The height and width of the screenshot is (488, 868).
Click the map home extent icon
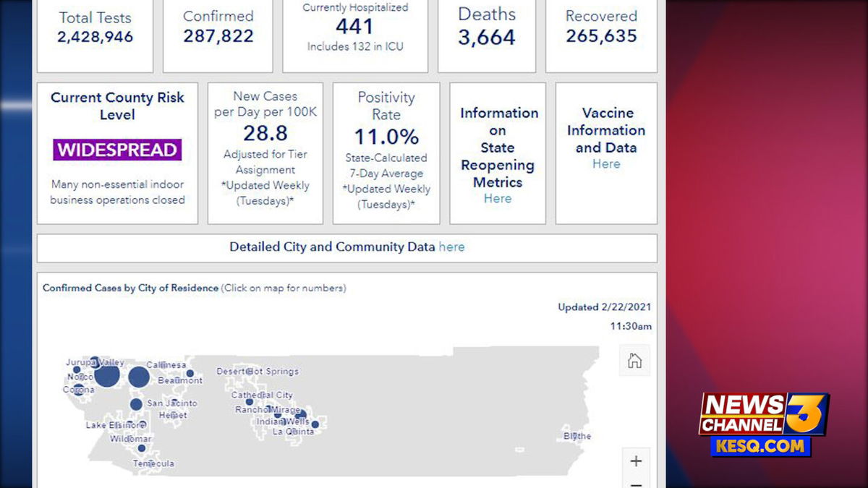click(634, 361)
